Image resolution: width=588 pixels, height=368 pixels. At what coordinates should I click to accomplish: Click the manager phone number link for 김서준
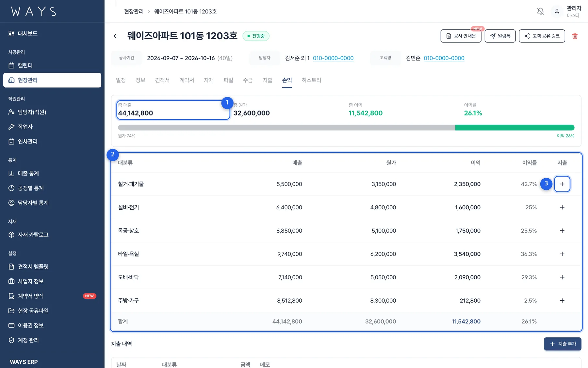tap(333, 58)
